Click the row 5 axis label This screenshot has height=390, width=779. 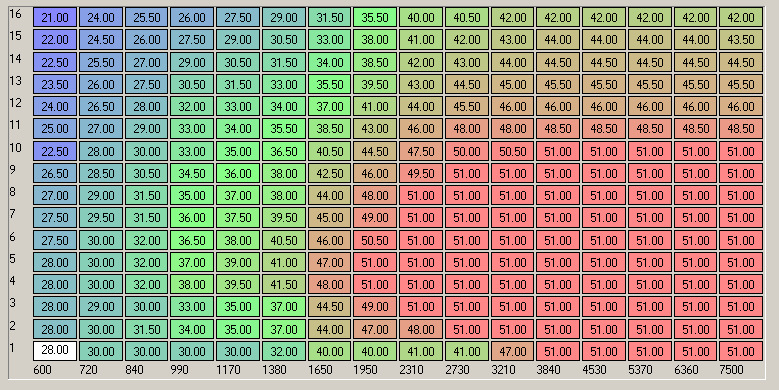tap(13, 258)
